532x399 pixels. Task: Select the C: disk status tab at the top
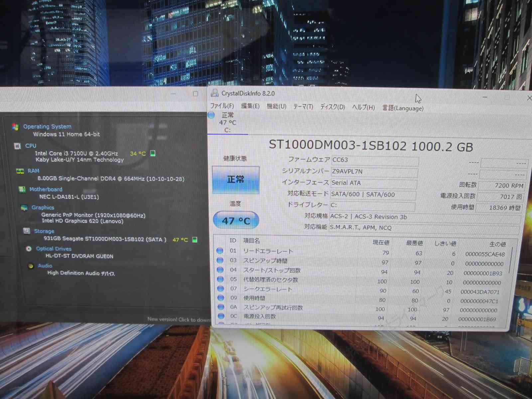[x=227, y=123]
